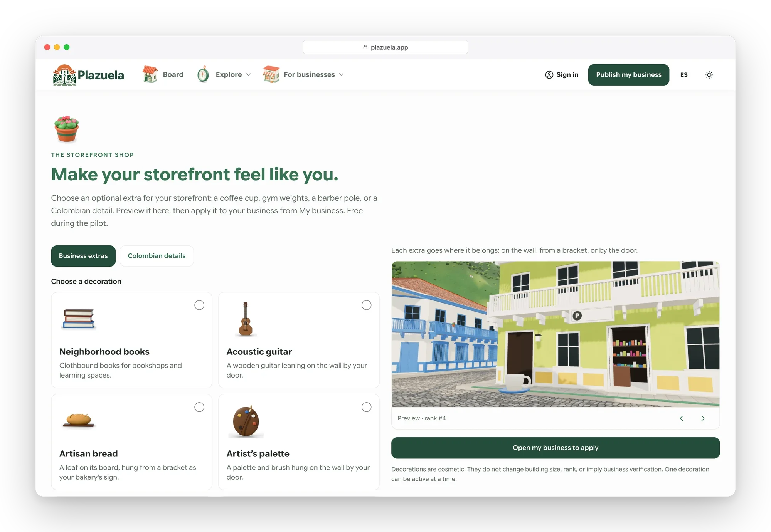Viewport: 771px width, 532px height.
Task: Show previous preview with left arrow
Action: coord(682,418)
